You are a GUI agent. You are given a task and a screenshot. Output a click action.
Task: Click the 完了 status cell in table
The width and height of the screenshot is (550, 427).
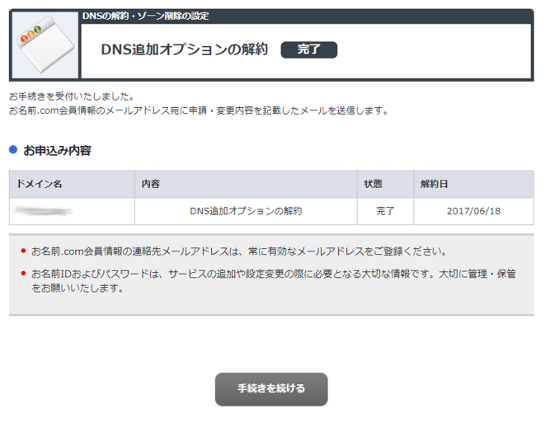385,211
